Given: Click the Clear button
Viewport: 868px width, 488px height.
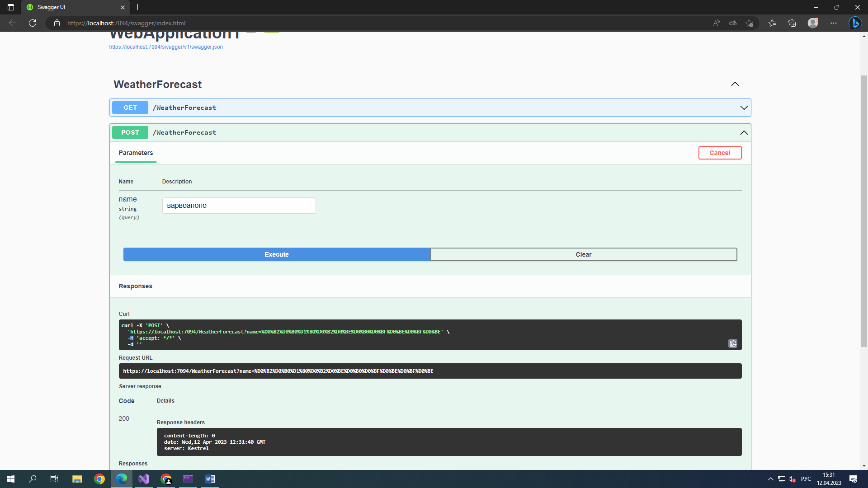Looking at the screenshot, I should point(584,254).
